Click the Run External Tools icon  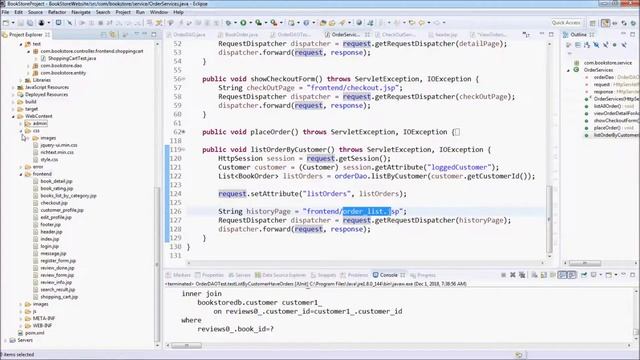click(274, 23)
